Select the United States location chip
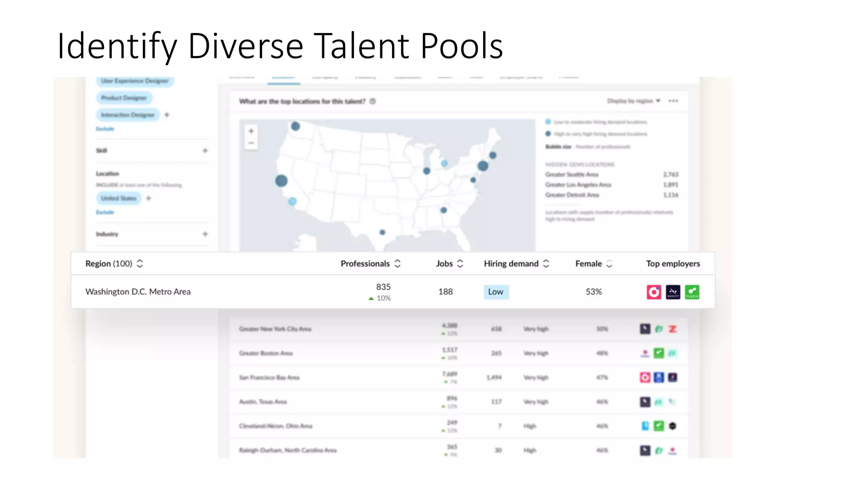This screenshot has height=488, width=868. tap(119, 198)
